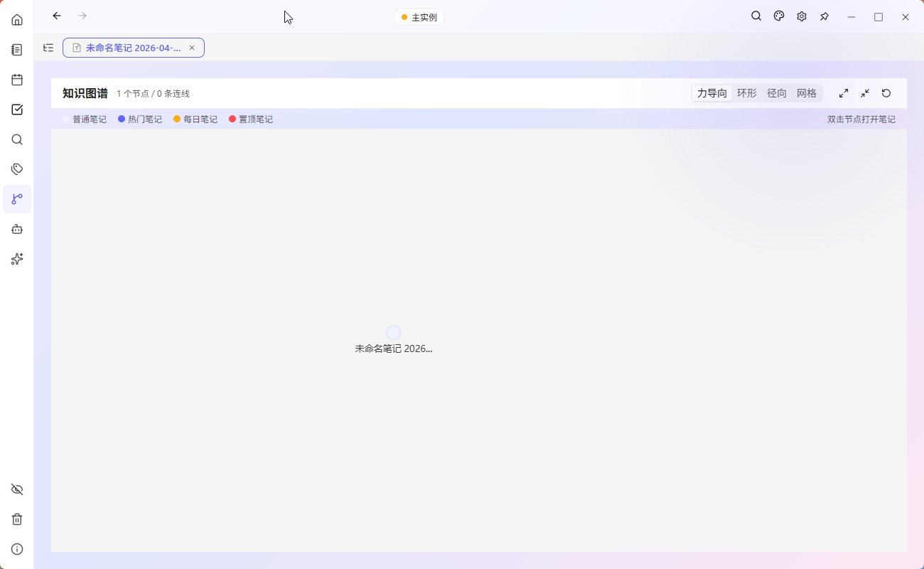Select the 网格 layout mode
The image size is (924, 569).
(x=807, y=92)
